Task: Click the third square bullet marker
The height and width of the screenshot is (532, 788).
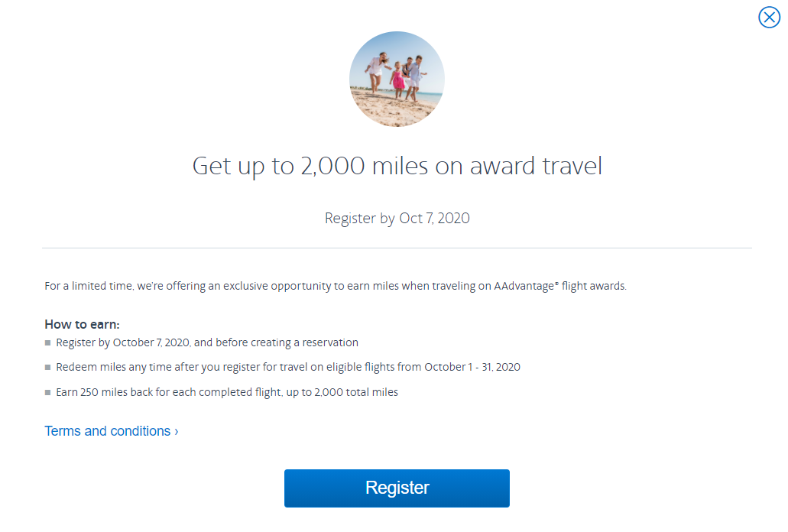Action: pyautogui.click(x=48, y=393)
